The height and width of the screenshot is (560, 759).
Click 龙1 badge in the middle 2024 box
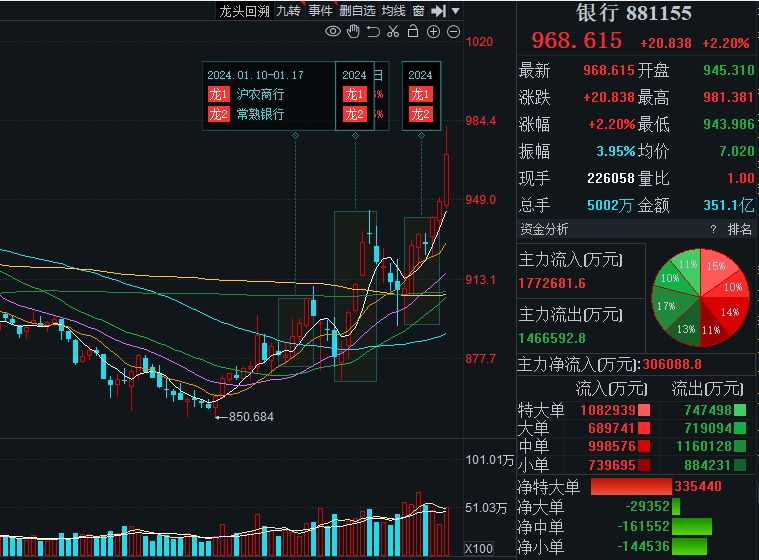(354, 94)
